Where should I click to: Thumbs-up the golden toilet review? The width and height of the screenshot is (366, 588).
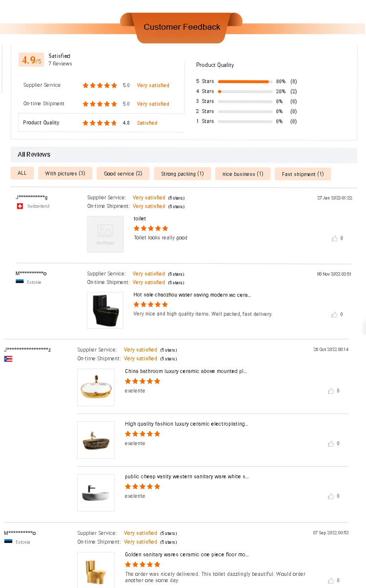coord(331,581)
